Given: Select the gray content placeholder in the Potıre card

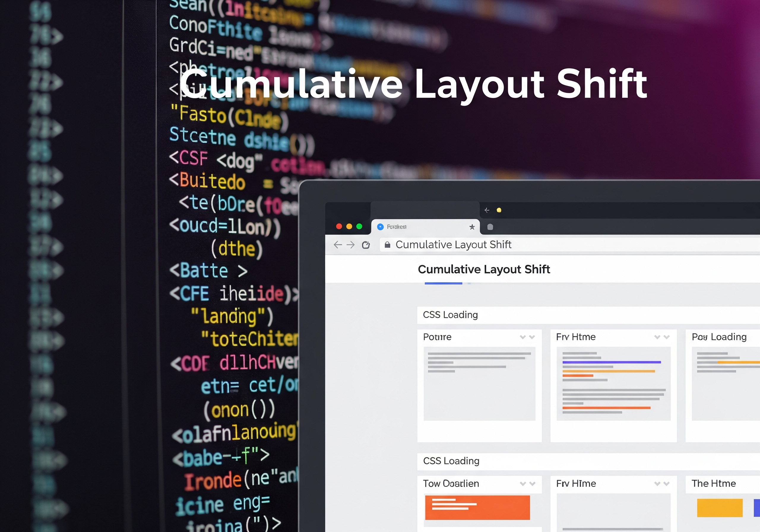Looking at the screenshot, I should [479, 384].
